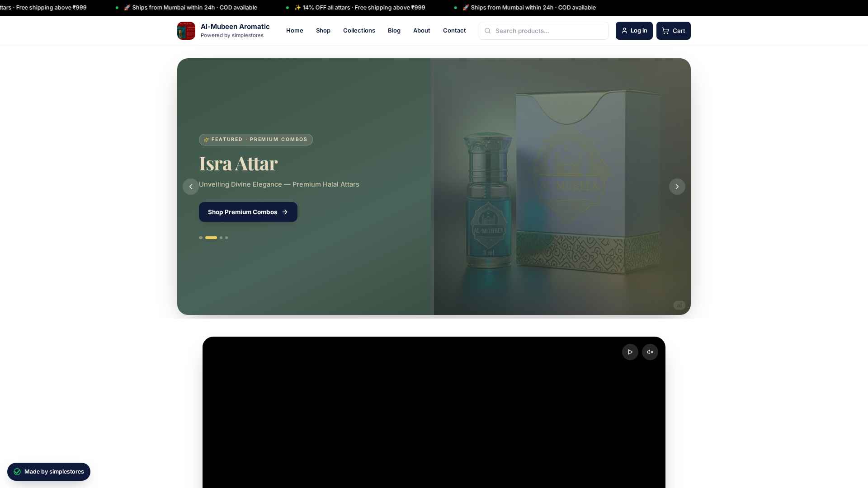Select the first carousel dot

pos(201,238)
